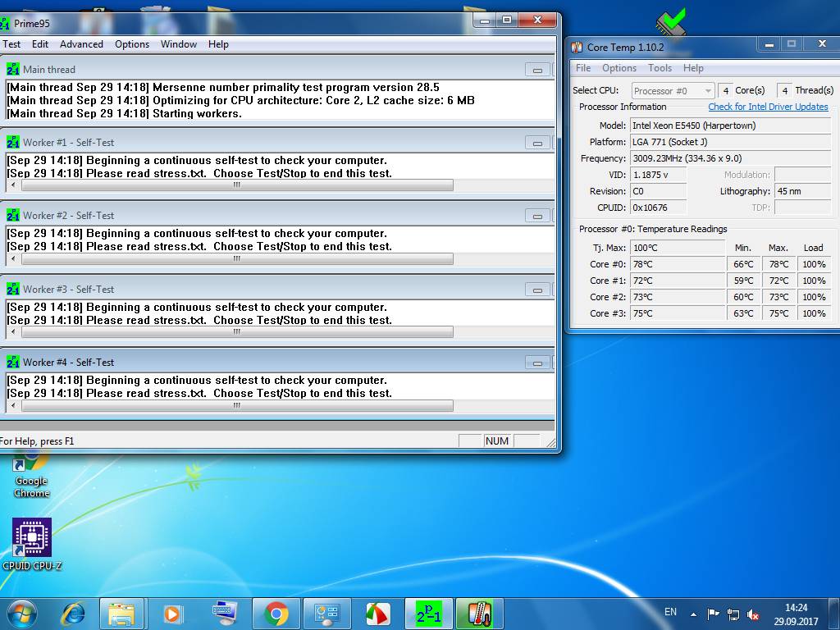Click Worker #3 scroll-left arrow
This screenshot has height=630, width=840.
13,331
